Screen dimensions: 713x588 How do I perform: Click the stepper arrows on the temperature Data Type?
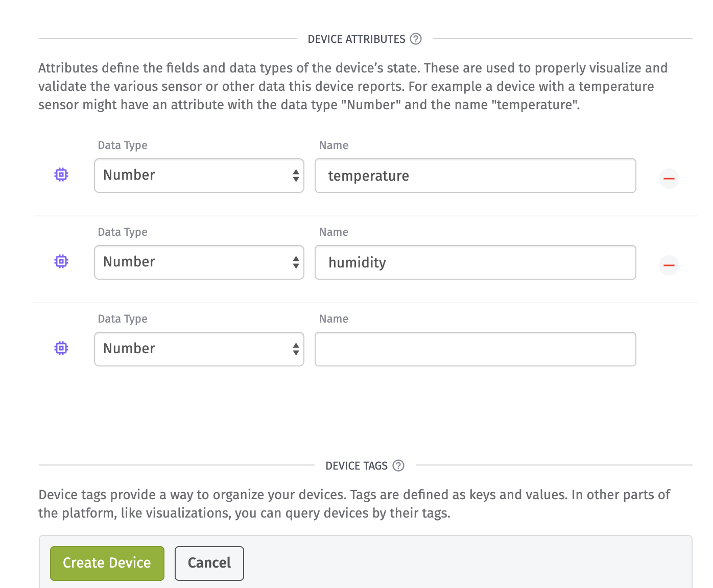(x=296, y=176)
